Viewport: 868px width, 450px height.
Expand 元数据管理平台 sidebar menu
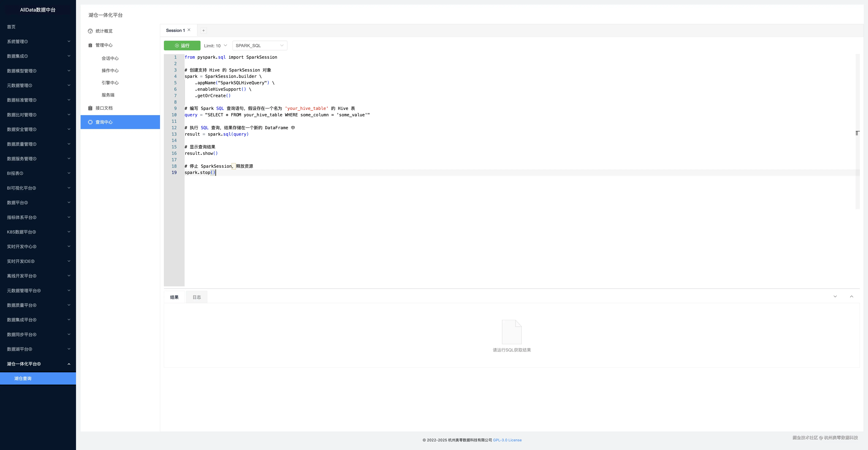pyautogui.click(x=38, y=290)
